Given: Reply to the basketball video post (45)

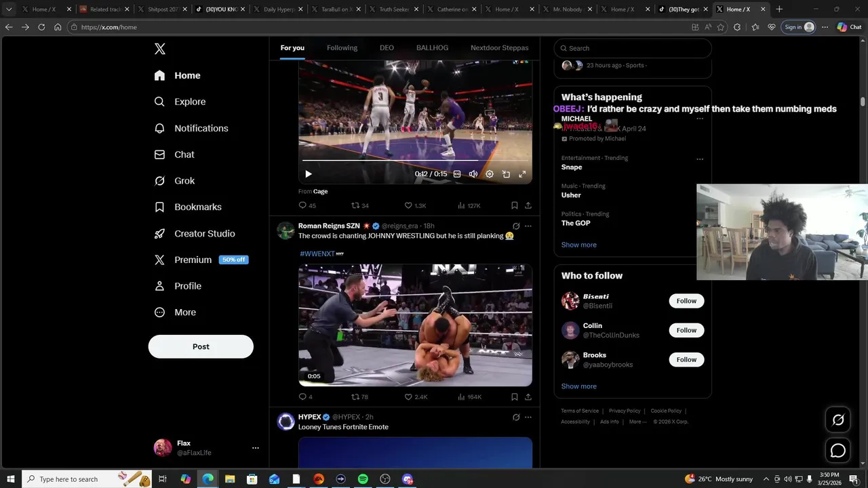Looking at the screenshot, I should click(x=307, y=205).
